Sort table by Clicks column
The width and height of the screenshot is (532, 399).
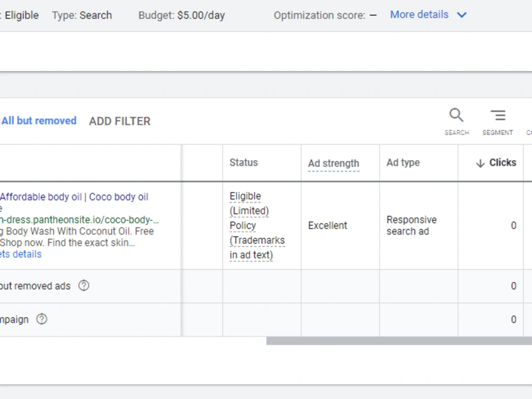(503, 162)
